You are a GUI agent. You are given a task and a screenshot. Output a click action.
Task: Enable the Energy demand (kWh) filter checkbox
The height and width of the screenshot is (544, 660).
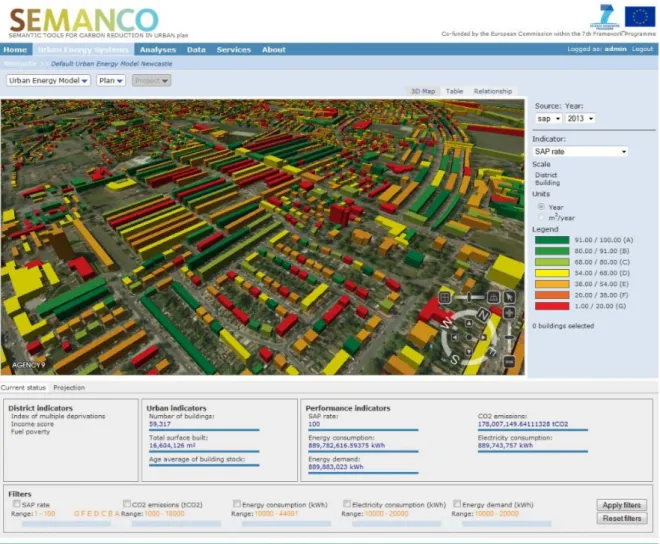[457, 504]
